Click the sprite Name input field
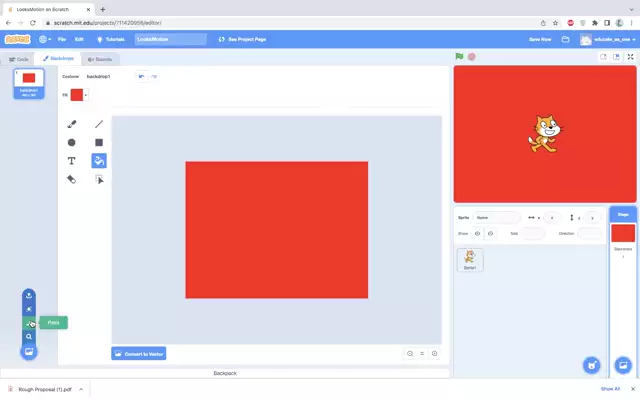The width and height of the screenshot is (640, 400). 497,218
